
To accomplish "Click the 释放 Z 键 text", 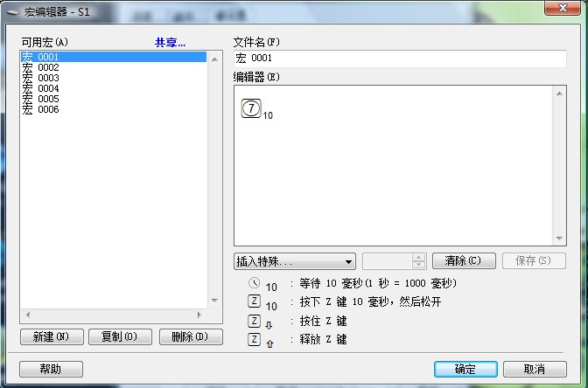I will [x=323, y=340].
